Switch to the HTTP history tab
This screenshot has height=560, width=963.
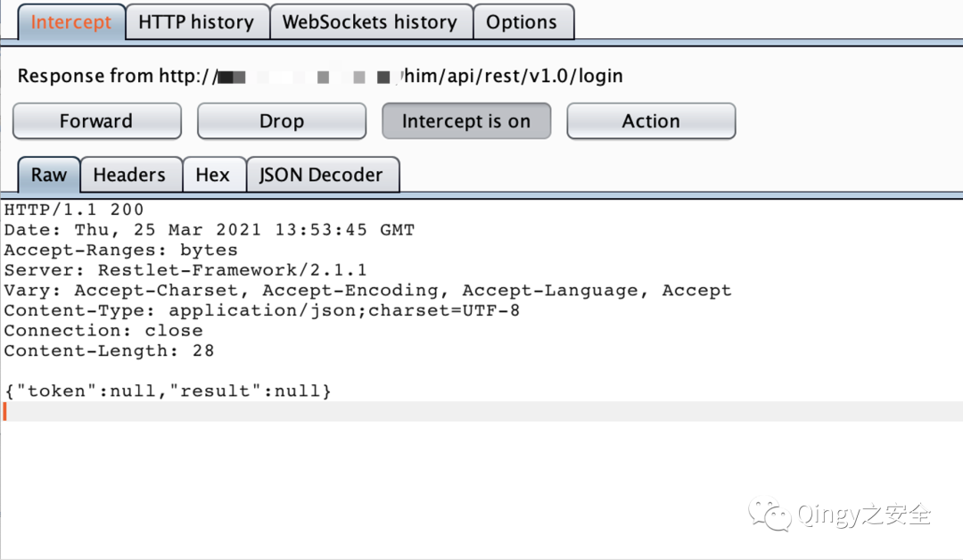point(196,22)
